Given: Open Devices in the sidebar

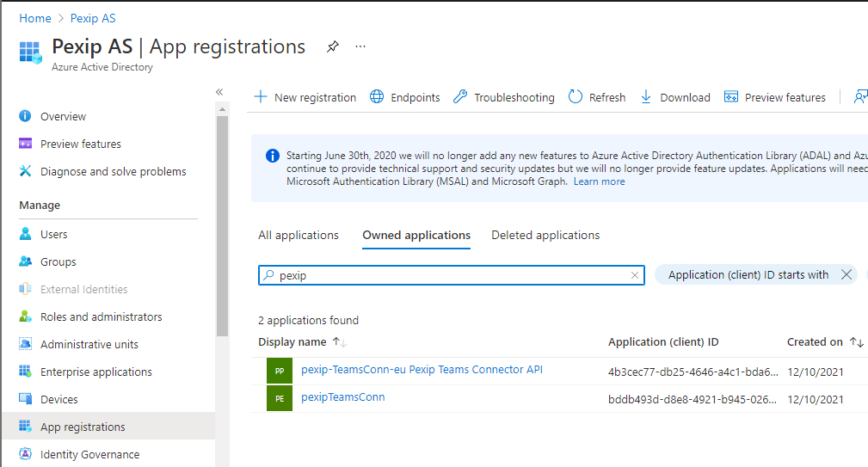Looking at the screenshot, I should 59,400.
